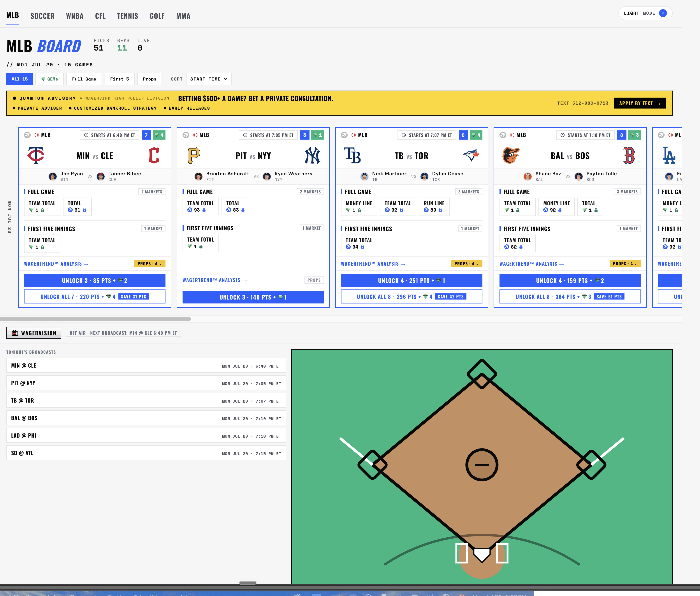Select the MIN @ CLE broadcast row
Screen dimensions: 700x596
click(146, 365)
